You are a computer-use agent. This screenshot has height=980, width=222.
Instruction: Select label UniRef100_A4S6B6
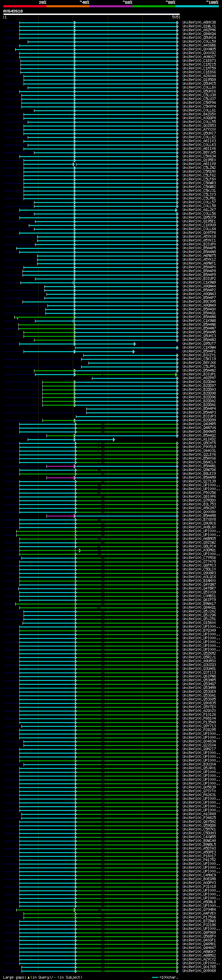click(x=199, y=45)
